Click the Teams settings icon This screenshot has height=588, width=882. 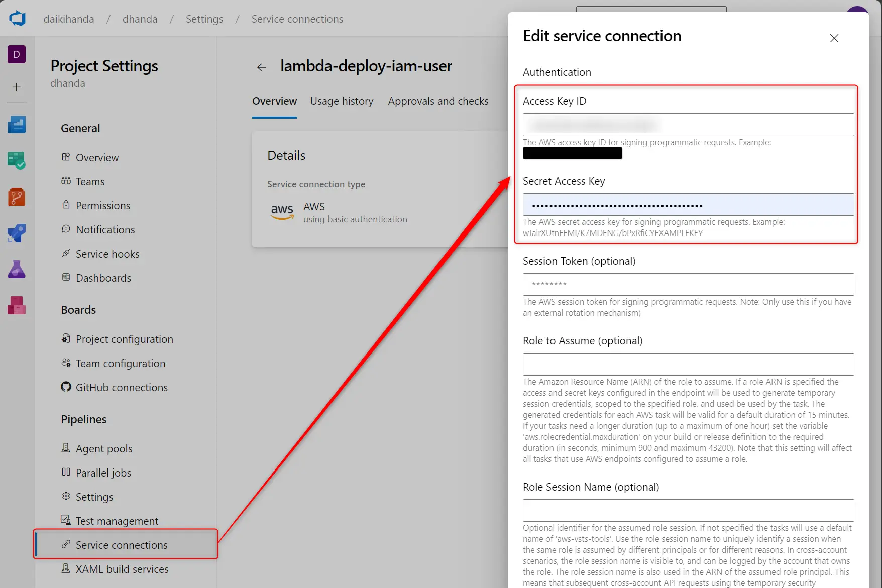coord(66,181)
